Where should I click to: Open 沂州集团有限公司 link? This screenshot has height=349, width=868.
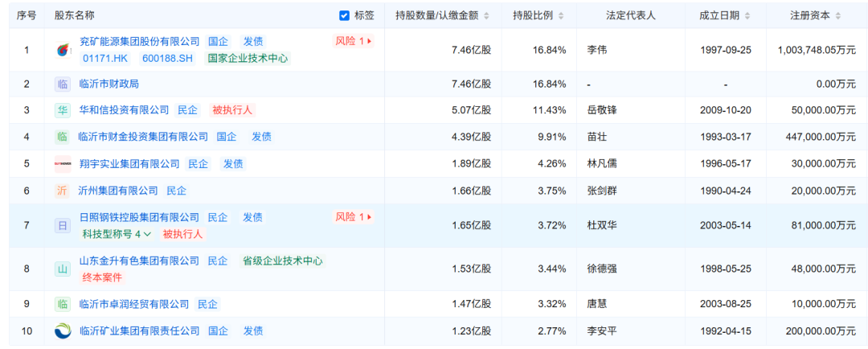119,191
